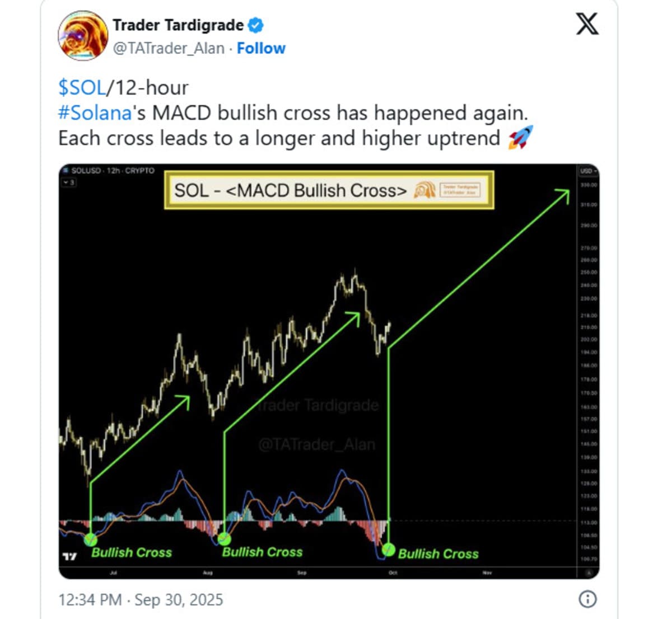
Task: Follow Trader Tardigrade
Action: coord(261,49)
